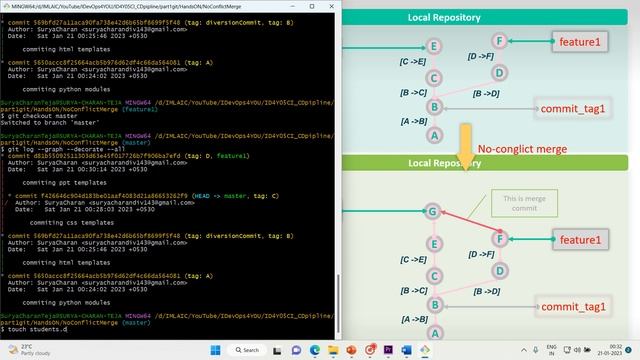Open the ENG IN language switcher
Viewport: 640px width, 360px height.
click(551, 350)
